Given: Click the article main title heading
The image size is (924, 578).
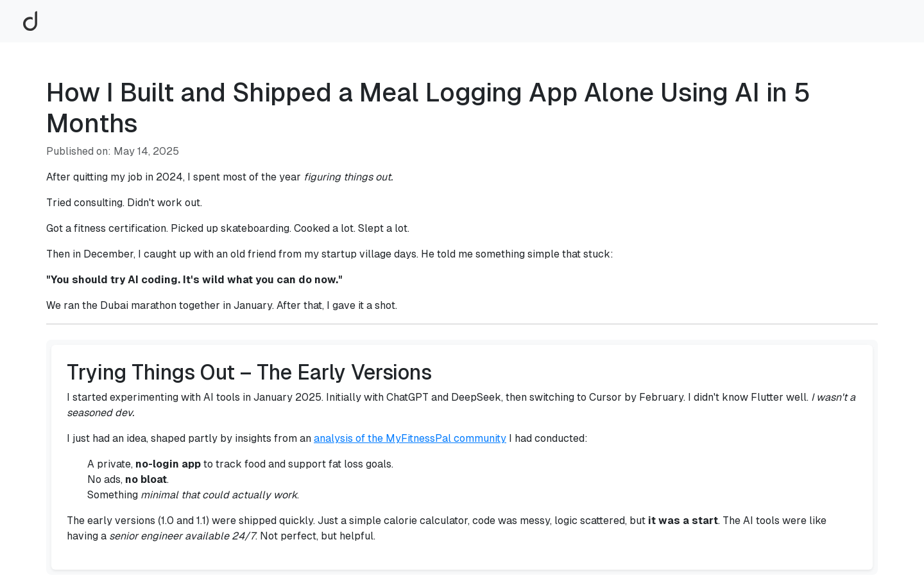Looking at the screenshot, I should (x=428, y=108).
